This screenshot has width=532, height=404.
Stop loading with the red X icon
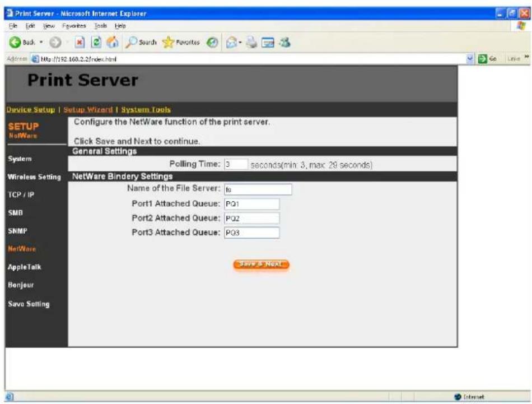click(80, 43)
